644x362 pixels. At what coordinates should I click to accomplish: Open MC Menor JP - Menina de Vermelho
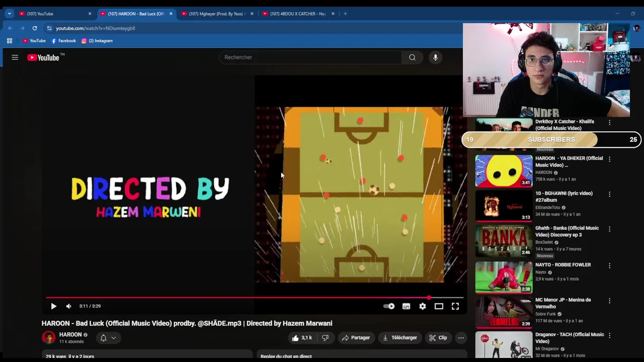pyautogui.click(x=563, y=303)
